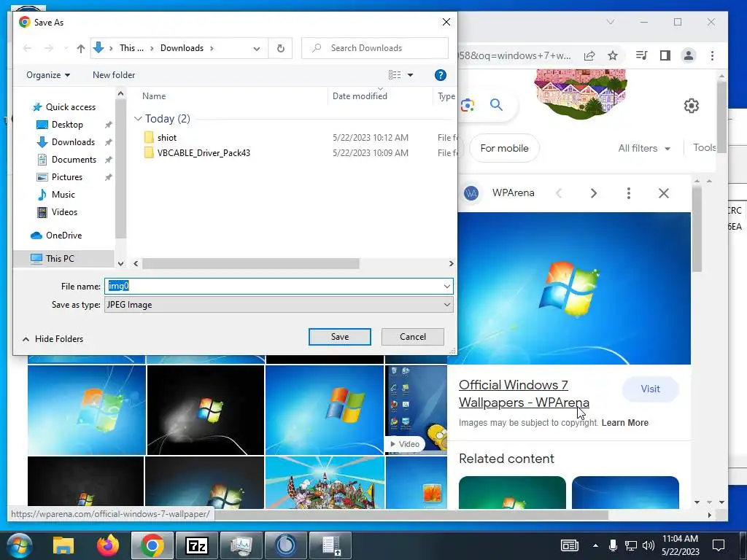Expand address path history dropdown
This screenshot has width=747, height=560.
pos(257,49)
